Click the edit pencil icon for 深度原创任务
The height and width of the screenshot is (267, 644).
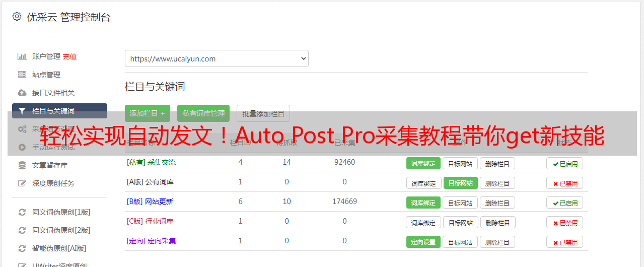click(x=22, y=183)
